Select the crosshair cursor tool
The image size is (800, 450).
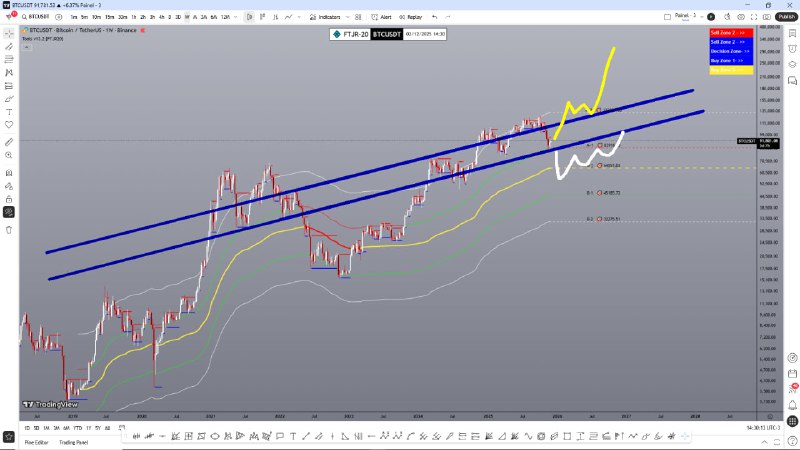pyautogui.click(x=9, y=33)
